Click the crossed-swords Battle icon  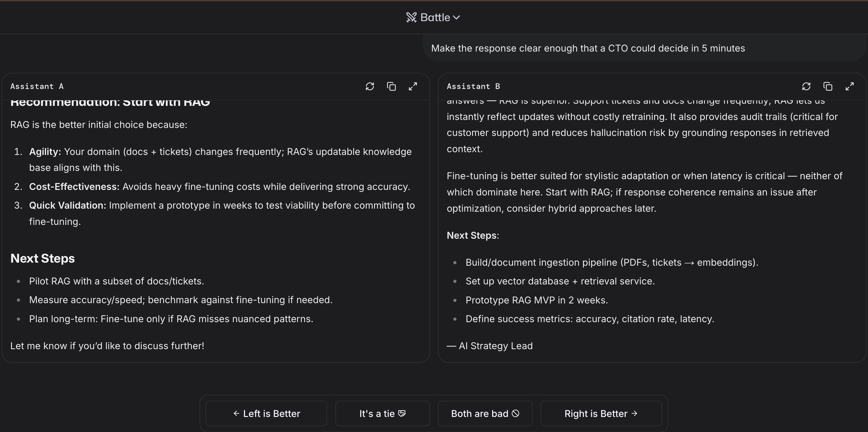[411, 17]
